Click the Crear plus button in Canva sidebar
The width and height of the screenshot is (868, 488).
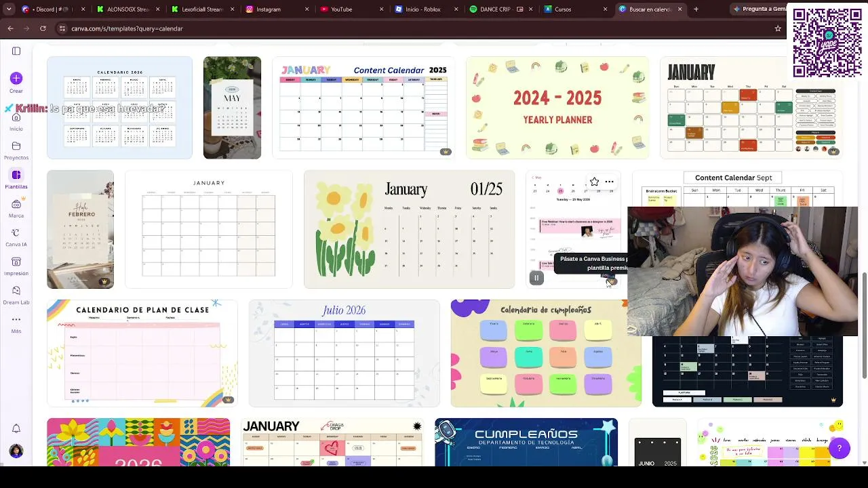click(16, 79)
